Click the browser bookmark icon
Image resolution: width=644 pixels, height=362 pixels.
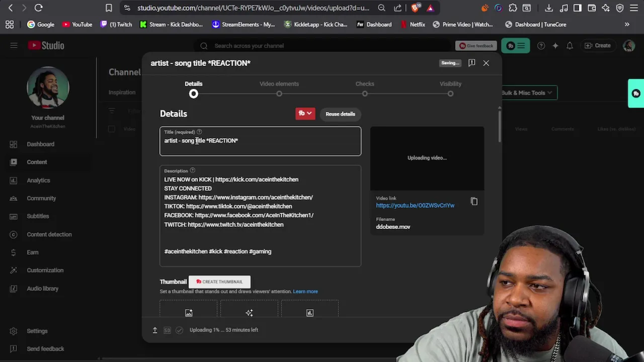click(109, 8)
